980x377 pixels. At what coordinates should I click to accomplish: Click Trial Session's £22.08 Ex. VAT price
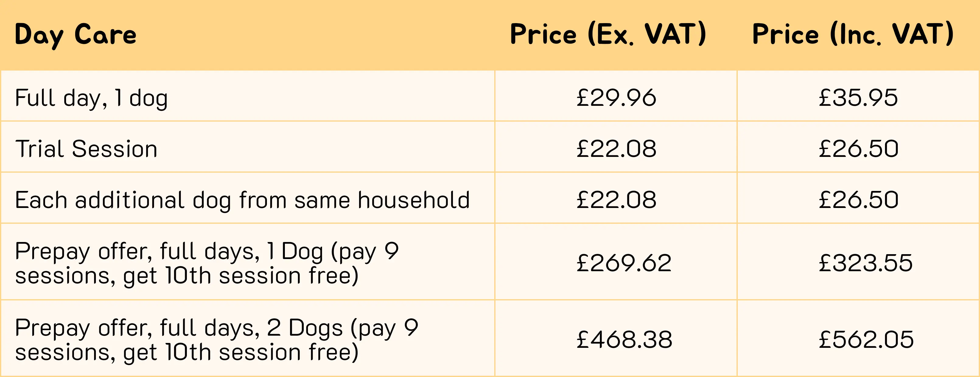[x=616, y=149]
